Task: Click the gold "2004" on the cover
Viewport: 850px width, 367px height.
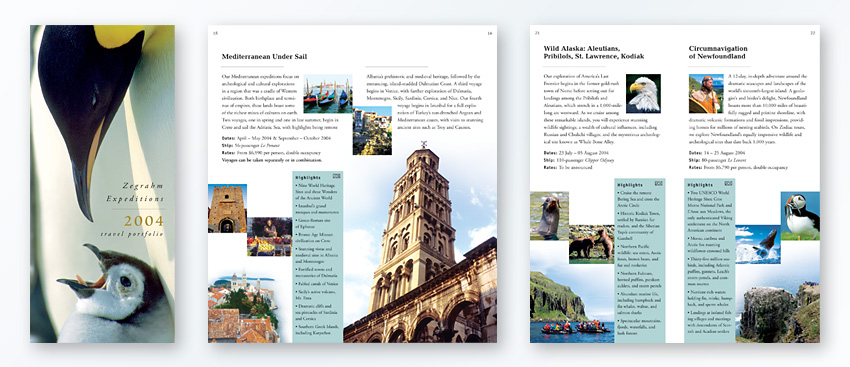Action: click(x=144, y=221)
